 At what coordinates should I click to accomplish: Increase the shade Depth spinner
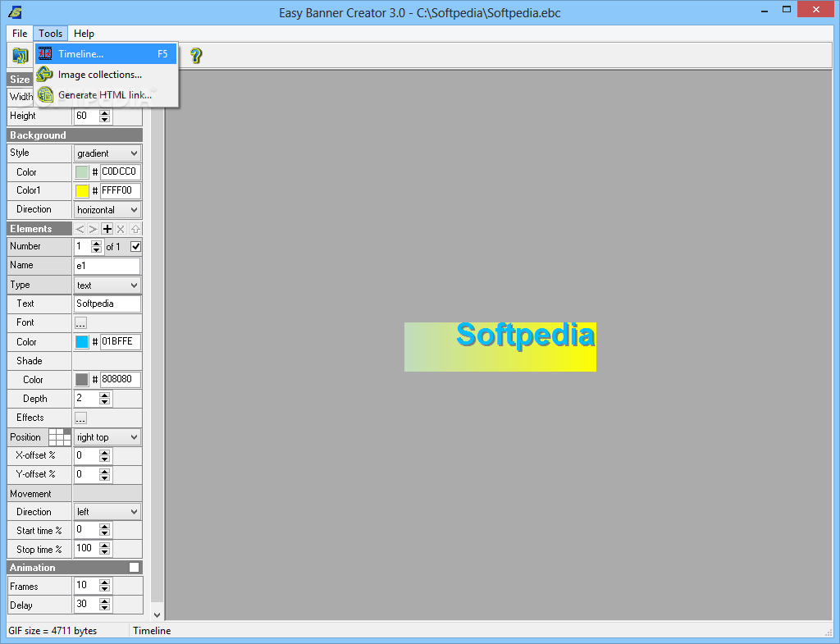104,395
